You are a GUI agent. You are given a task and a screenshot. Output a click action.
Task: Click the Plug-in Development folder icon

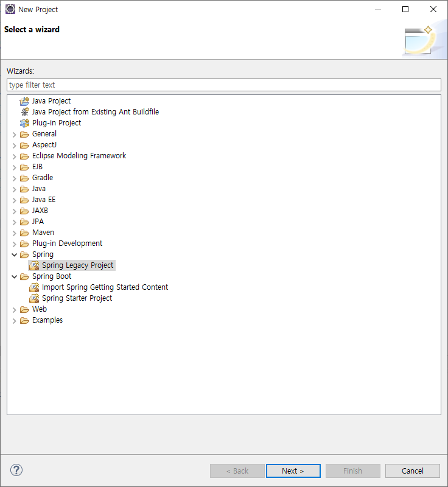point(24,244)
